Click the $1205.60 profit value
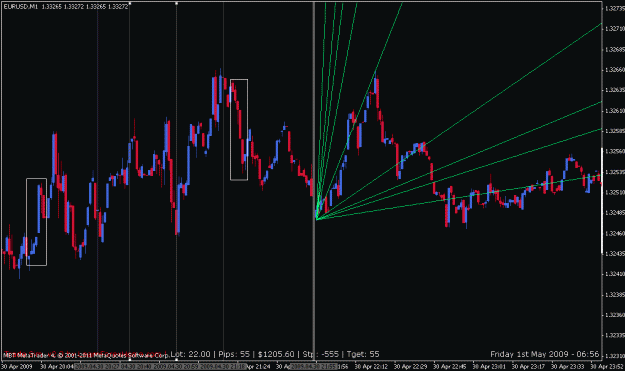 click(x=276, y=354)
